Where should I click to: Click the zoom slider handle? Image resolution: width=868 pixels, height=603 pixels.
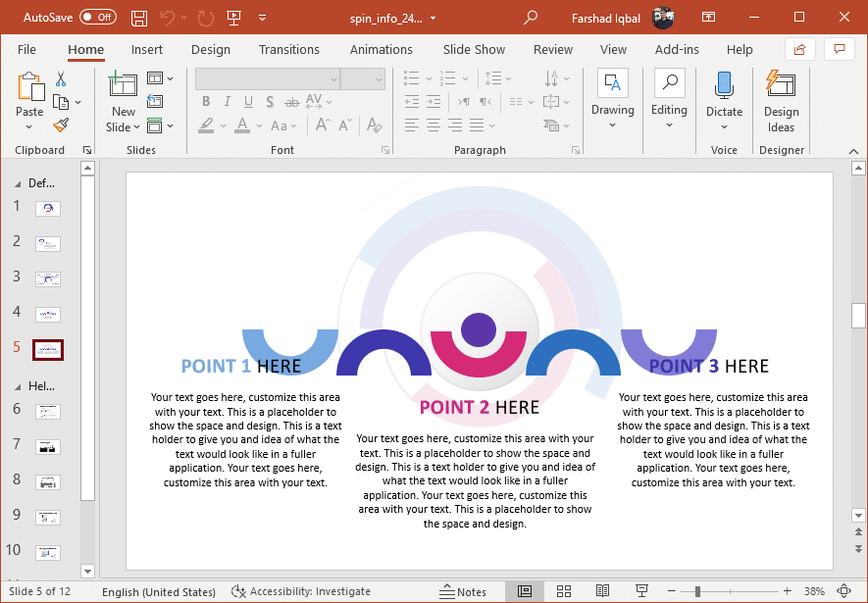[x=697, y=591]
